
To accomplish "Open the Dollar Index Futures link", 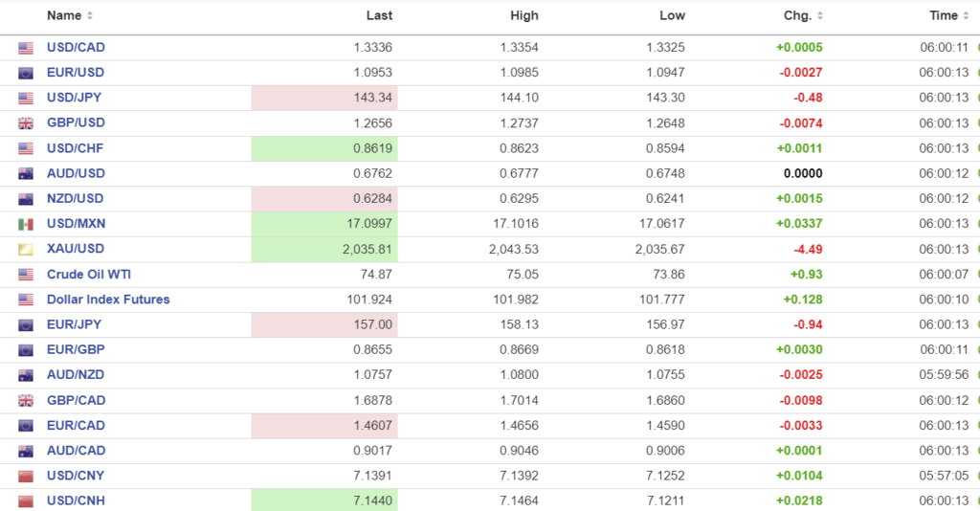I will 108,300.
